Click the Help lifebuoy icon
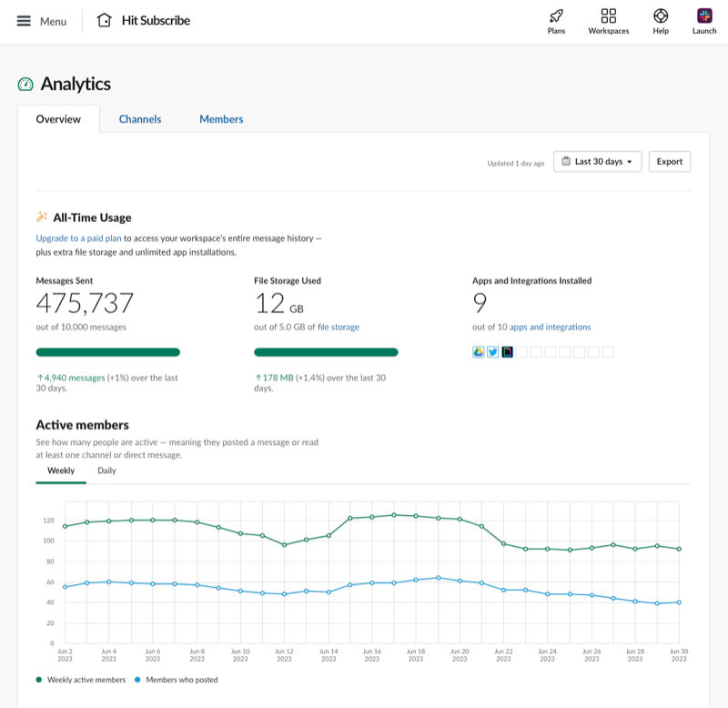The image size is (728, 708). pyautogui.click(x=661, y=15)
